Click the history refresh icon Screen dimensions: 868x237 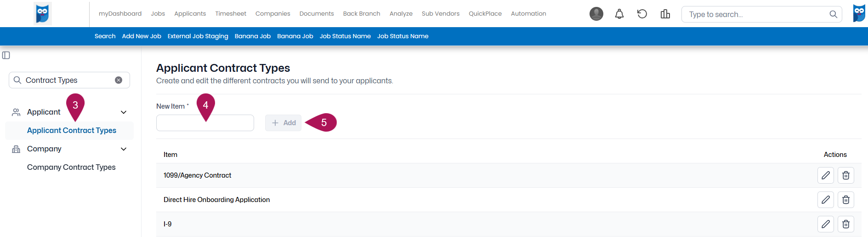click(x=642, y=14)
